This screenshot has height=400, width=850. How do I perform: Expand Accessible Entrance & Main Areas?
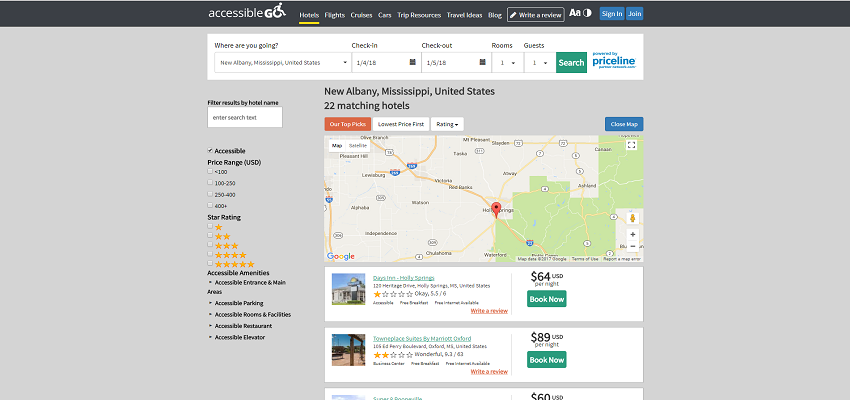[247, 287]
